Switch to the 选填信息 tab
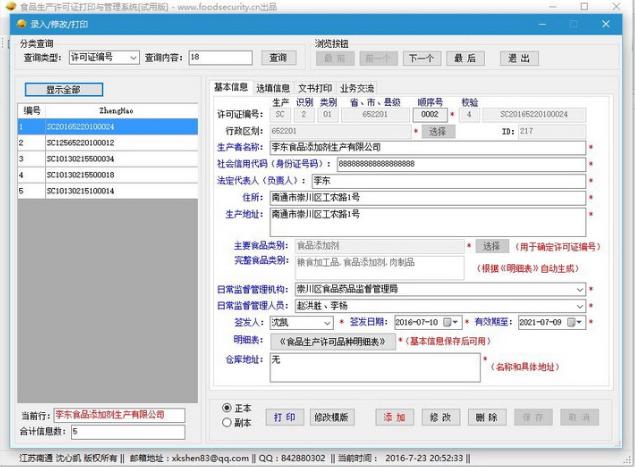Screen dimensions: 635x467 [x=273, y=88]
